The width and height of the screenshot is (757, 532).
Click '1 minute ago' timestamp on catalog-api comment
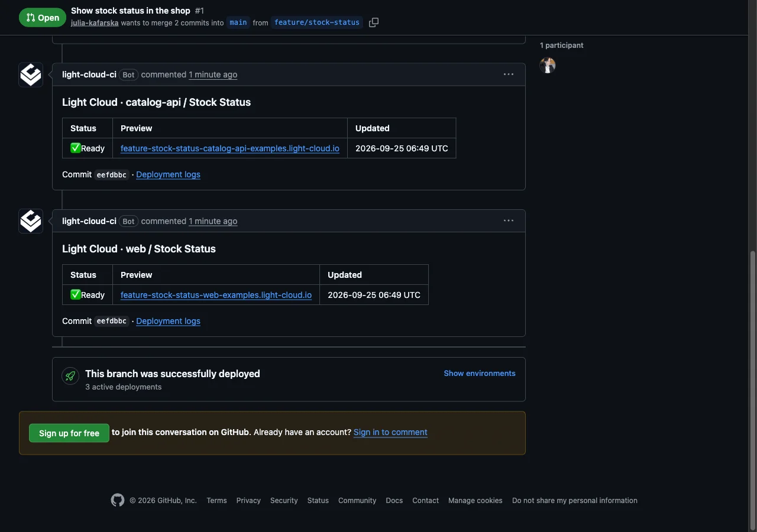tap(213, 74)
